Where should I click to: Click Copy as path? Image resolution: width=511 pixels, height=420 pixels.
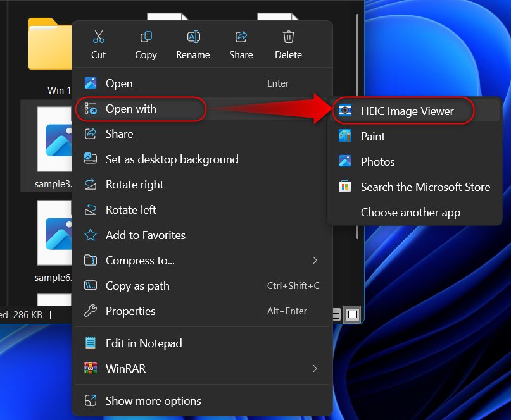(x=137, y=286)
